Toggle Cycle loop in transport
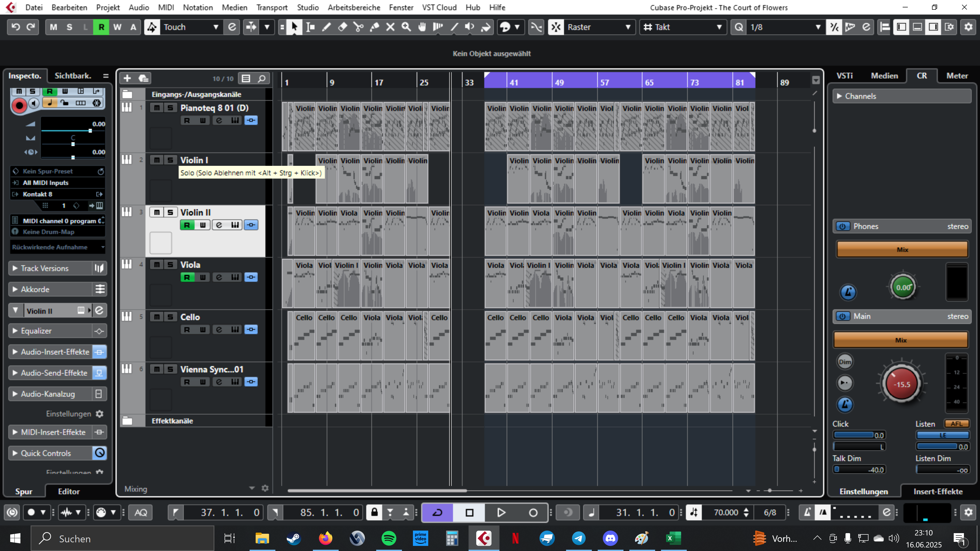The width and height of the screenshot is (980, 551). pyautogui.click(x=437, y=512)
